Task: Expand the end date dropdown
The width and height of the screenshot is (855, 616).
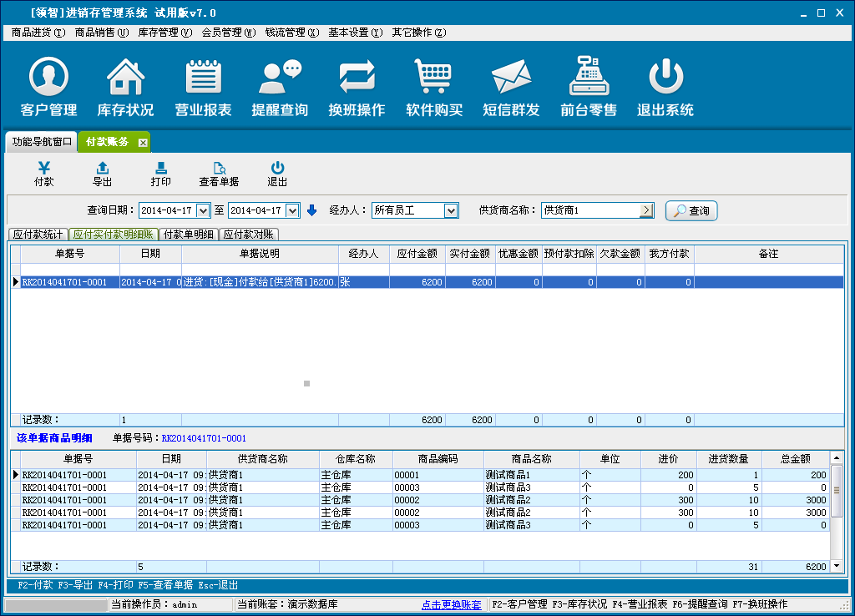Action: [292, 210]
